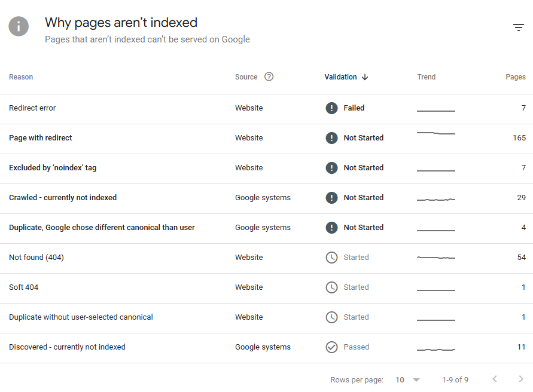Screen dimensions: 533x392
Task: Sort by the Validation column arrow
Action: (365, 77)
